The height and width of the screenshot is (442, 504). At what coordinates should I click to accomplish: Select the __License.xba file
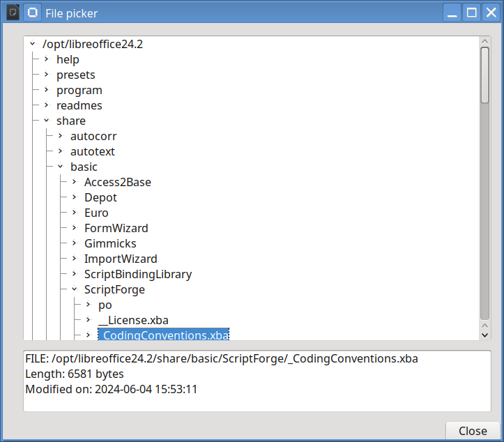click(133, 320)
